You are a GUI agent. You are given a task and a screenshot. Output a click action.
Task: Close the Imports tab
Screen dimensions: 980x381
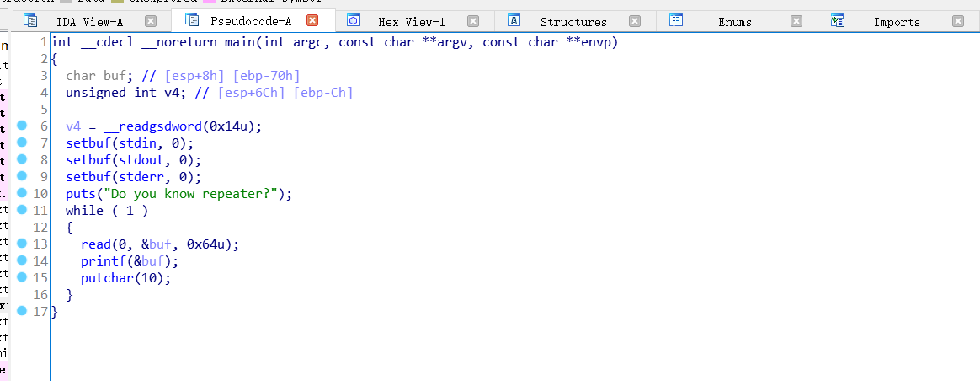pyautogui.click(x=958, y=21)
